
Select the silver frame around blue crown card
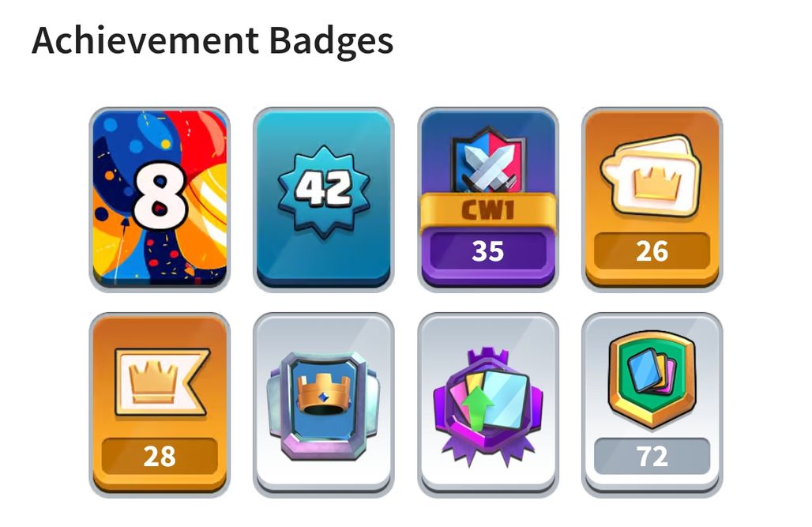click(x=324, y=405)
